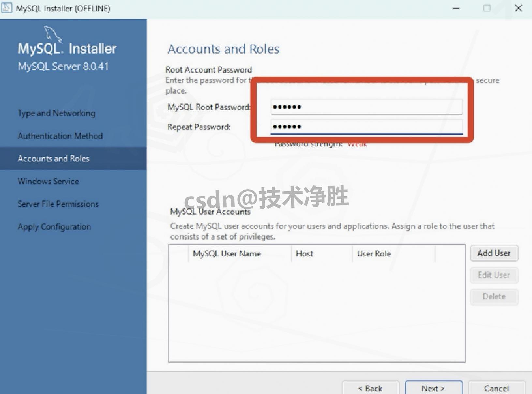Go to next step with Next >
The width and height of the screenshot is (532, 394).
[433, 388]
